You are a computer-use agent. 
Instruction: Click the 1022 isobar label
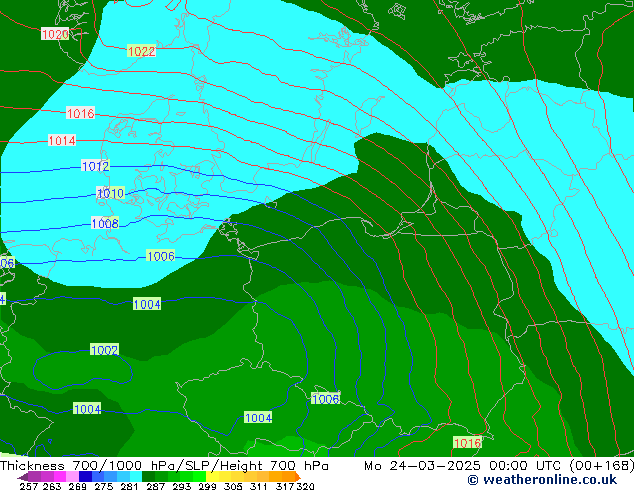click(141, 51)
